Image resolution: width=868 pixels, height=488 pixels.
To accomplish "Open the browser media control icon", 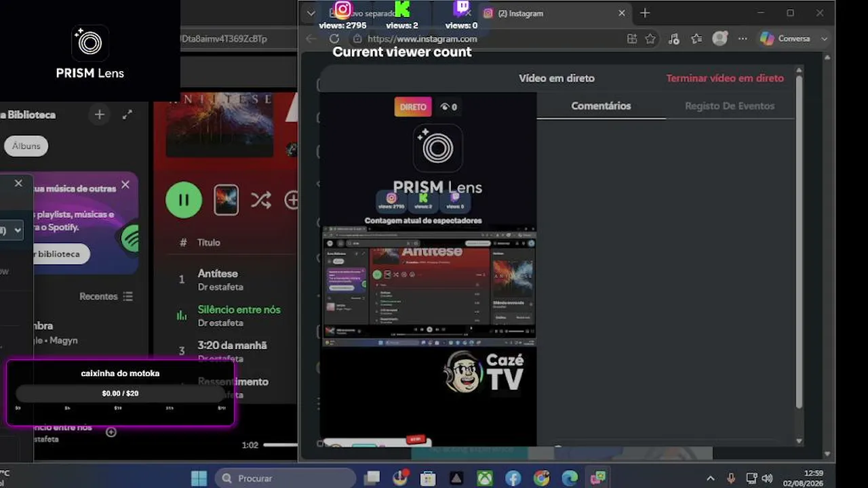I will tap(673, 39).
